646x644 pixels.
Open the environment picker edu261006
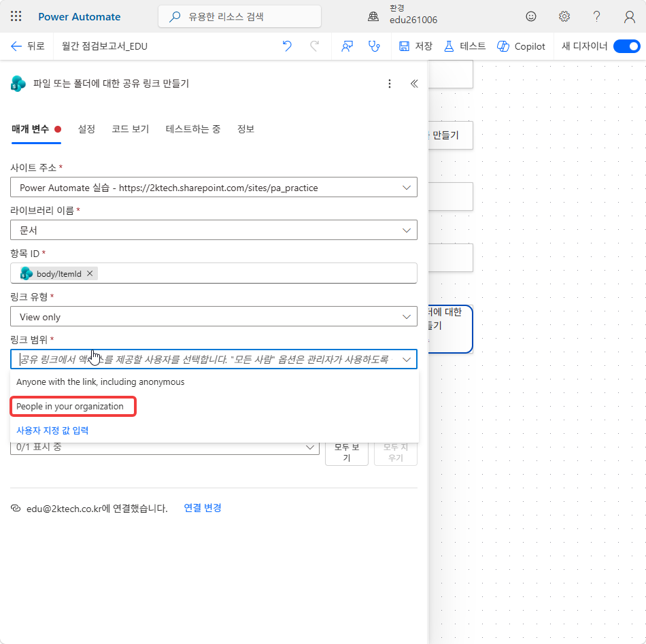402,15
